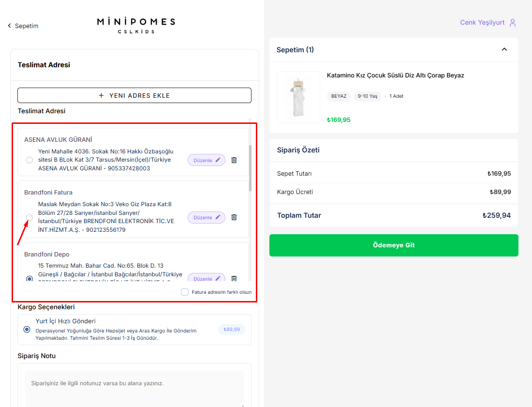Image resolution: width=532 pixels, height=407 pixels.
Task: Open the white socks product thumbnail
Action: tap(298, 97)
